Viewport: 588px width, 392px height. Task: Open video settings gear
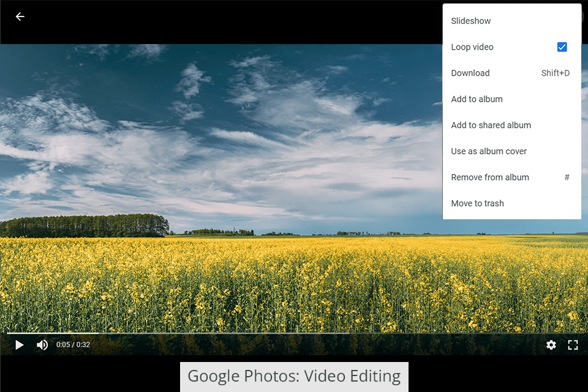pyautogui.click(x=551, y=345)
